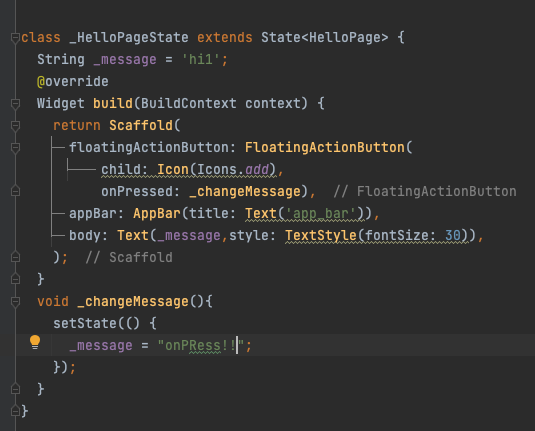The width and height of the screenshot is (535, 431).
Task: Click BuildContext parameter type
Action: click(189, 103)
